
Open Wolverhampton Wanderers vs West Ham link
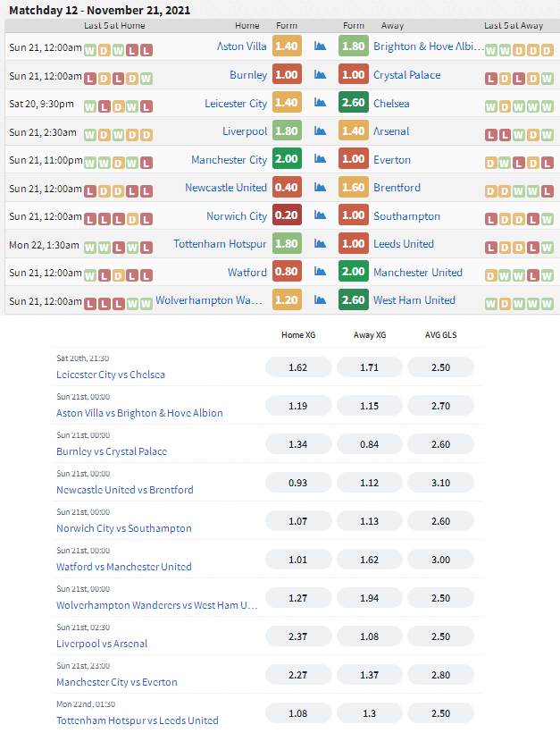coord(157,605)
